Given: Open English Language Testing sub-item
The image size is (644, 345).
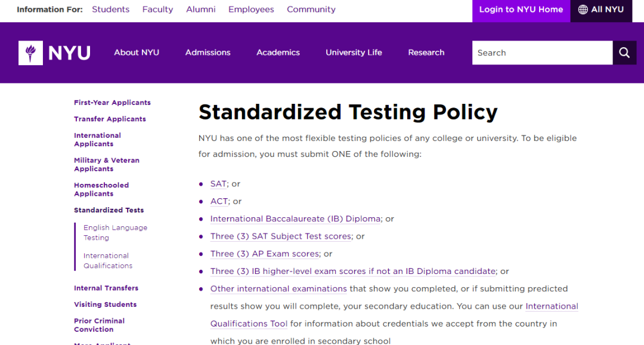Looking at the screenshot, I should [x=116, y=233].
